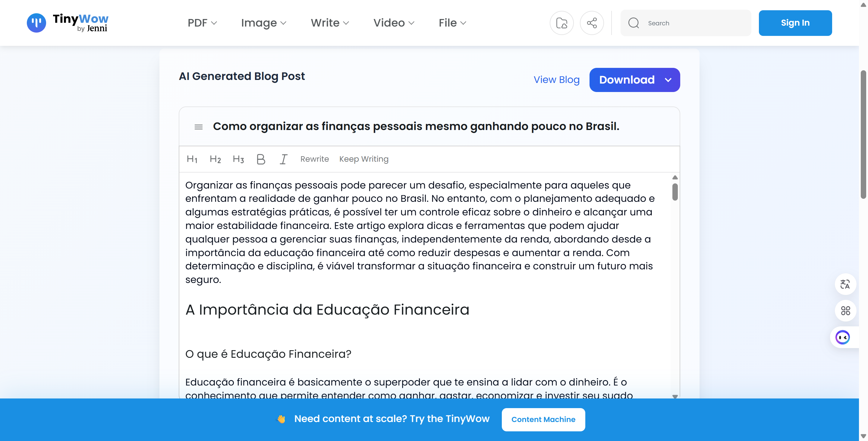This screenshot has height=441, width=868.
Task: Click the hamburger lines beside blog title
Action: (199, 127)
